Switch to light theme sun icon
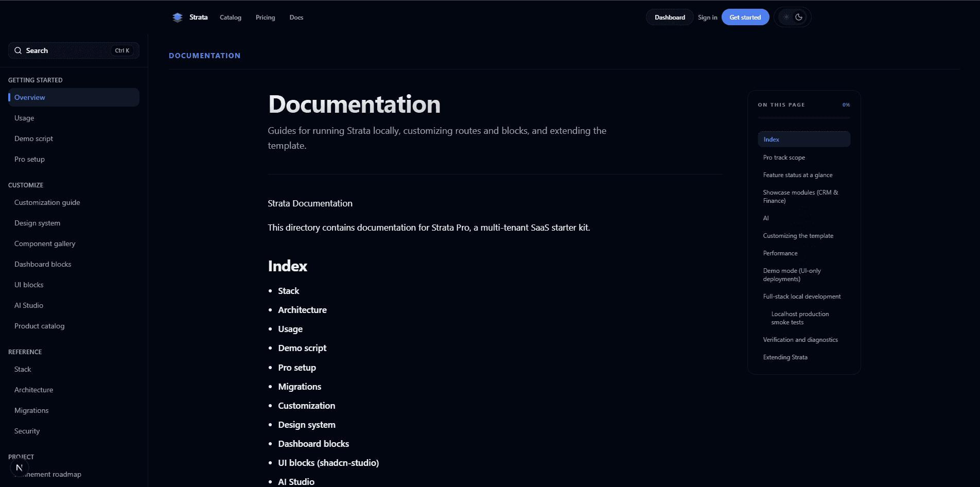This screenshot has height=487, width=980. [x=786, y=17]
